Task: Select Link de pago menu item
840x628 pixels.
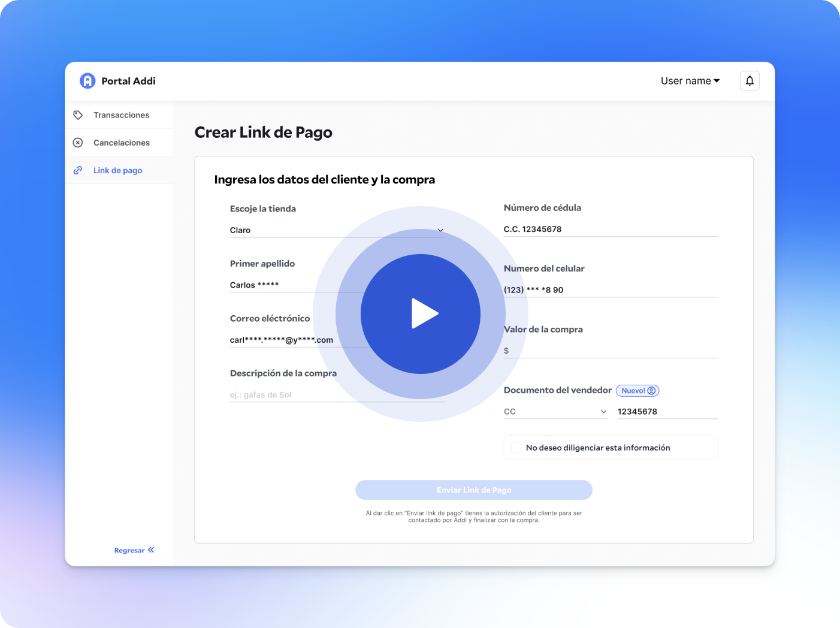Action: coord(119,170)
